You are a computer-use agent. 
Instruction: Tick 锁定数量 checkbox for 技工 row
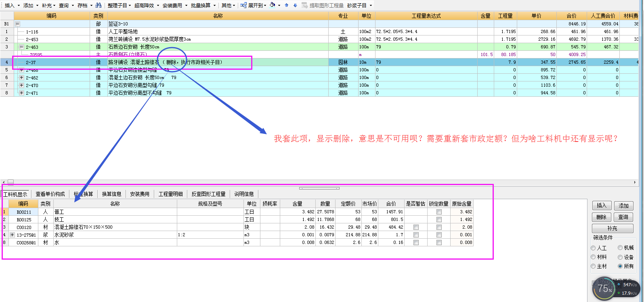tap(439, 219)
